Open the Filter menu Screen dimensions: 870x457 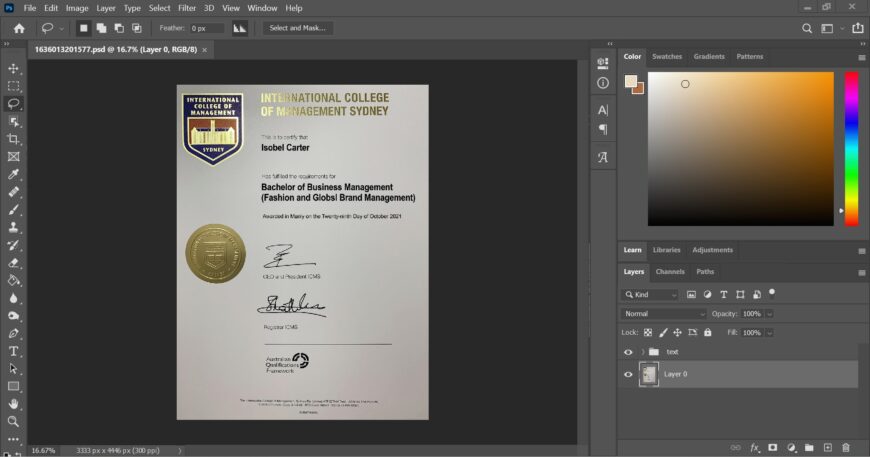(x=187, y=8)
